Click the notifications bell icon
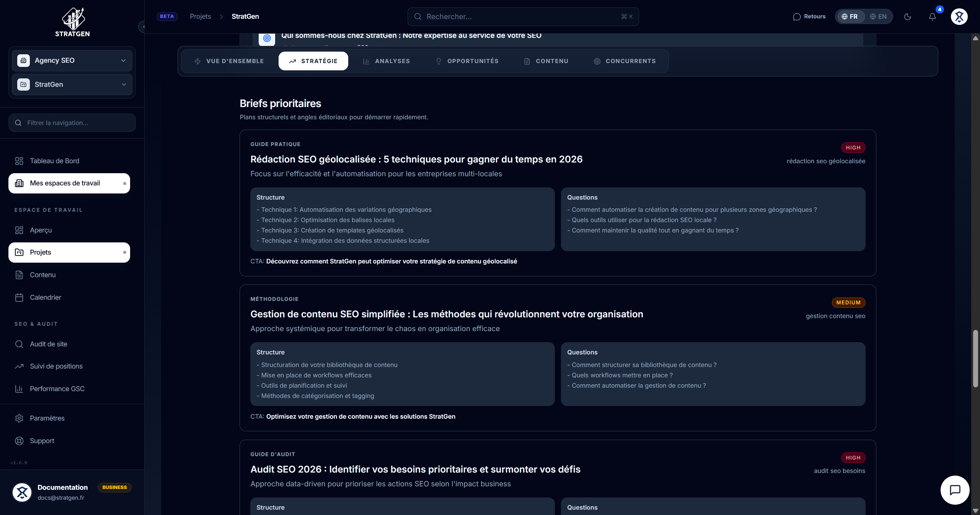This screenshot has width=980, height=515. 932,16
